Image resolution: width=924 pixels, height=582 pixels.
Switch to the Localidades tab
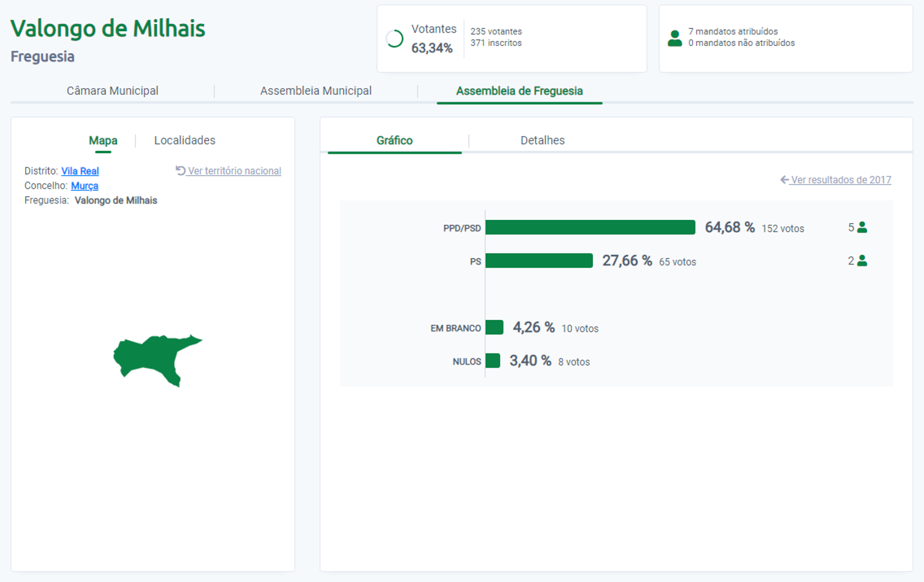[x=185, y=140]
